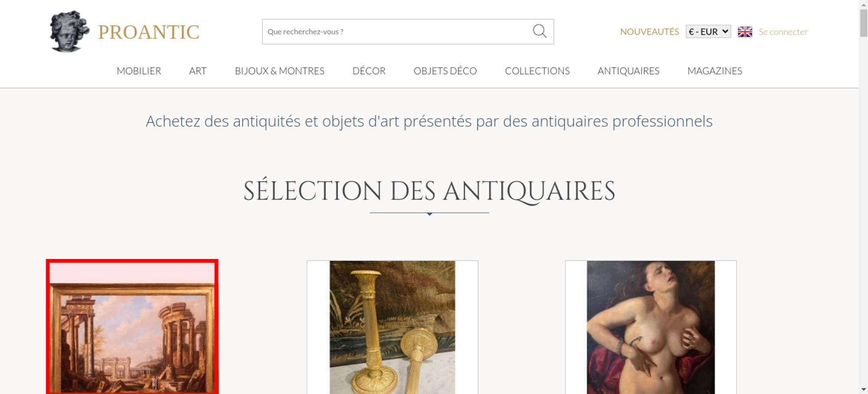Open the € - EUR currency dropdown
868x394 pixels.
[708, 32]
